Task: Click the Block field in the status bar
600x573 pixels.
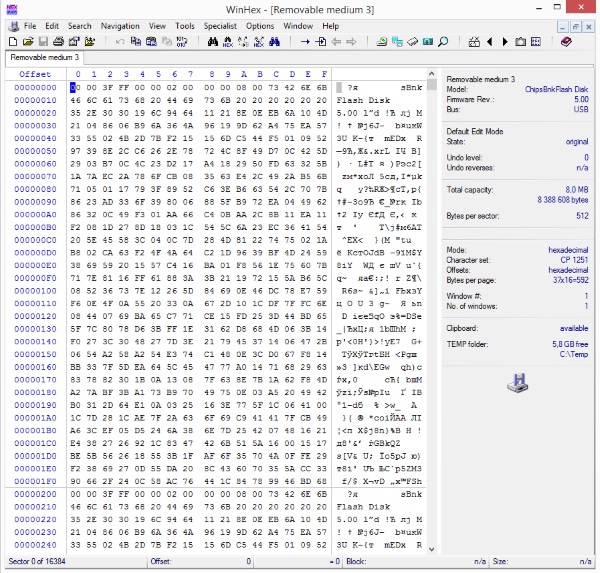Action: point(416,562)
